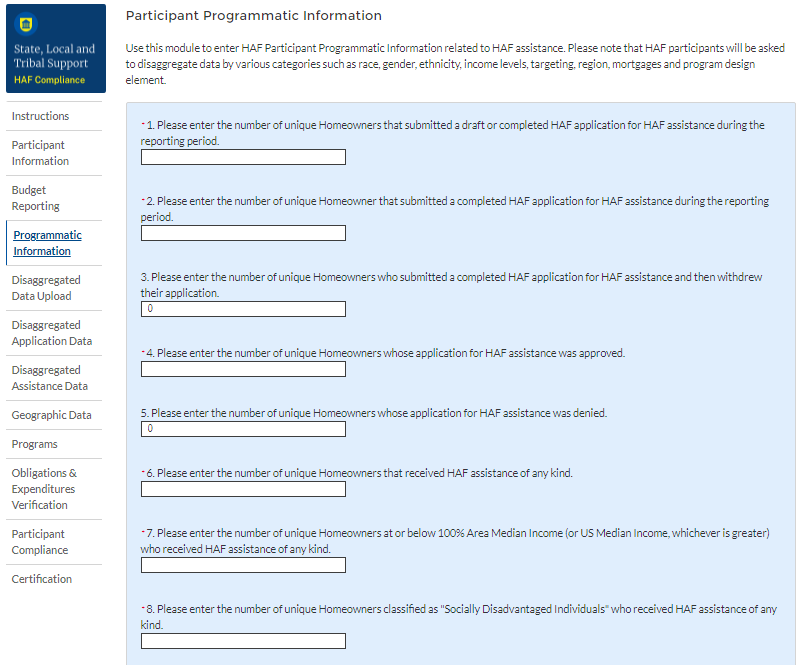Open the Programs section
Screen dimensions: 803x665
[x=35, y=444]
